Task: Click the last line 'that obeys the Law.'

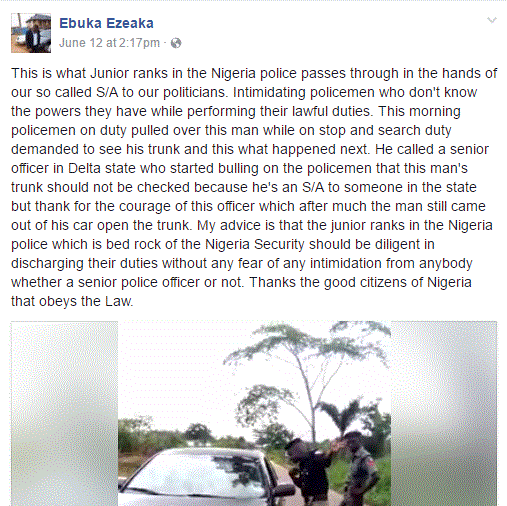Action: pyautogui.click(x=72, y=301)
